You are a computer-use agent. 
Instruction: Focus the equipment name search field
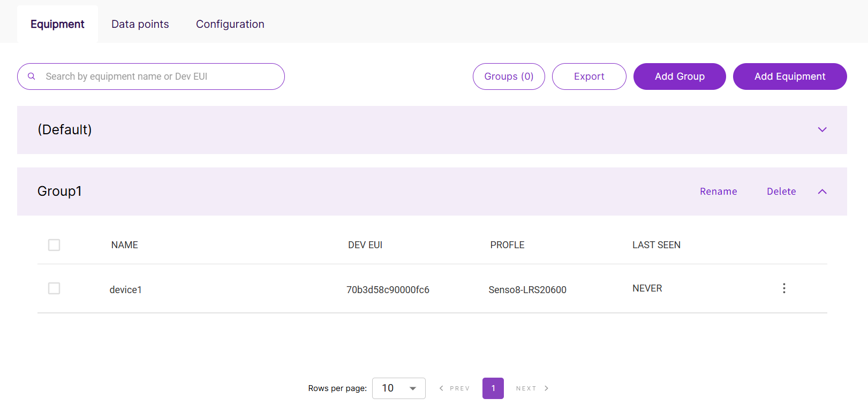click(x=161, y=76)
